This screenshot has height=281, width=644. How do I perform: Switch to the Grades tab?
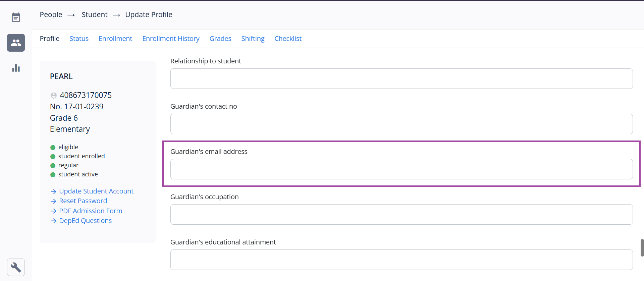tap(220, 39)
